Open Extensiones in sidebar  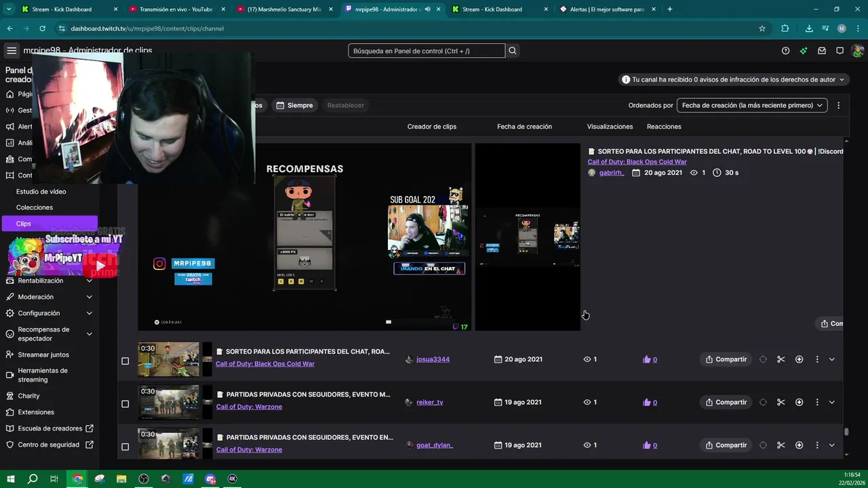pyautogui.click(x=36, y=412)
